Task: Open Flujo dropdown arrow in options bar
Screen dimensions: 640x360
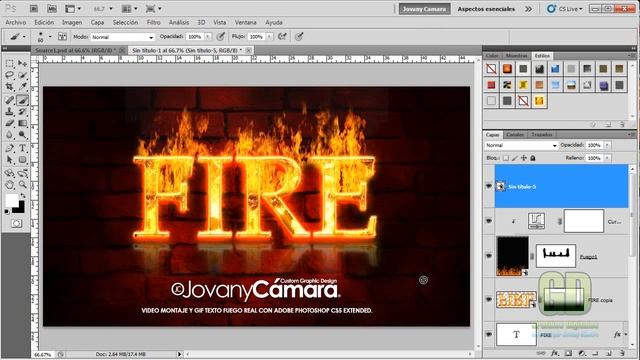Action: point(269,37)
